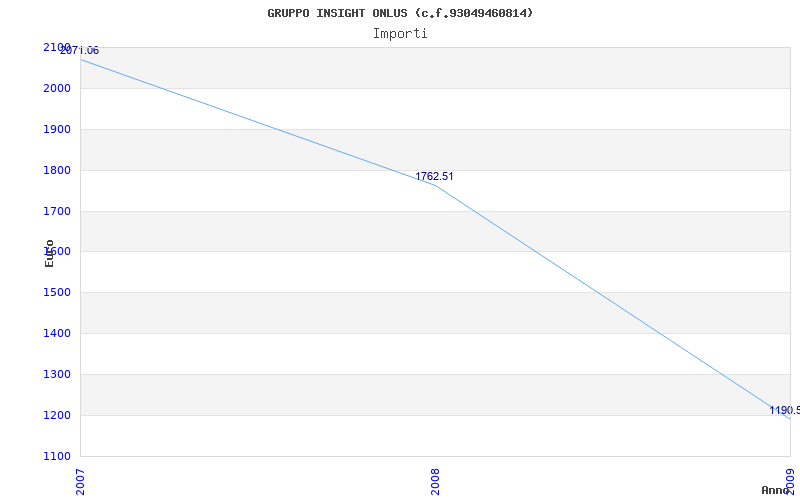Click the 1900 y-axis tick label
800x500 pixels.
click(x=57, y=129)
